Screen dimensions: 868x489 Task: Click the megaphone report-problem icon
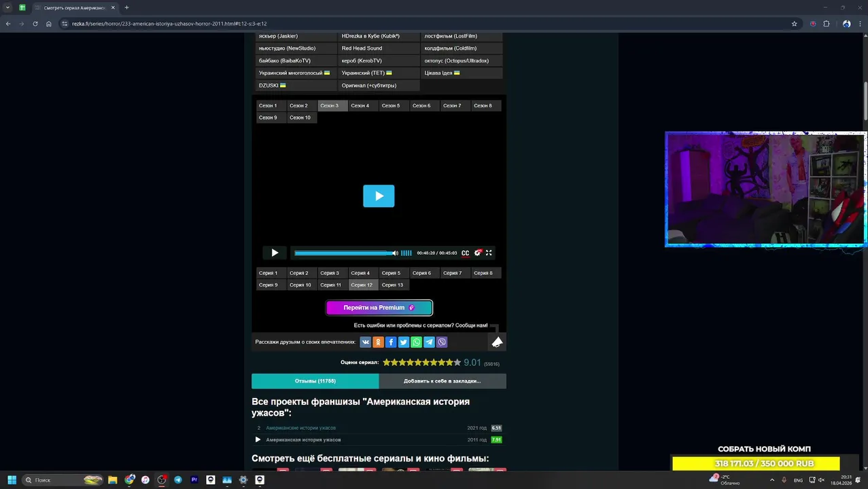tap(498, 342)
